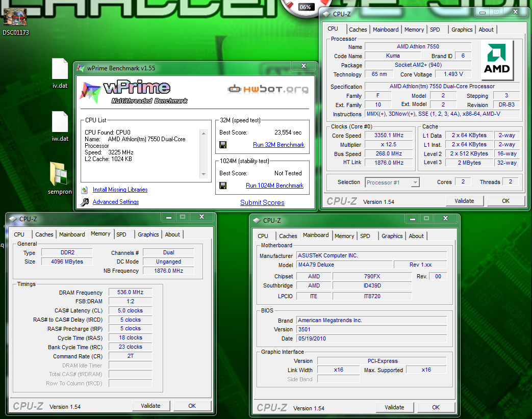Viewport: 532px width, 419px height.
Task: Click the CPU-Z title icon in Memory window
Action: (x=13, y=219)
